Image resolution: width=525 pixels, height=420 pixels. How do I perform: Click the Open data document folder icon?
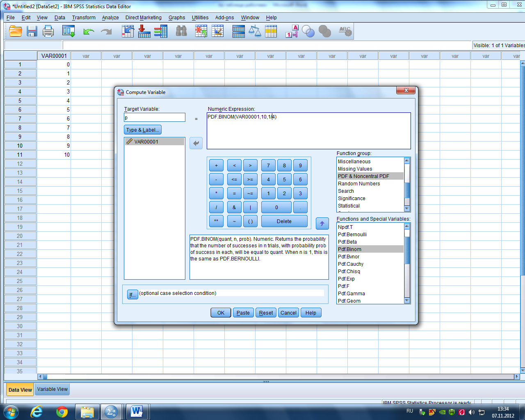pyautogui.click(x=16, y=31)
